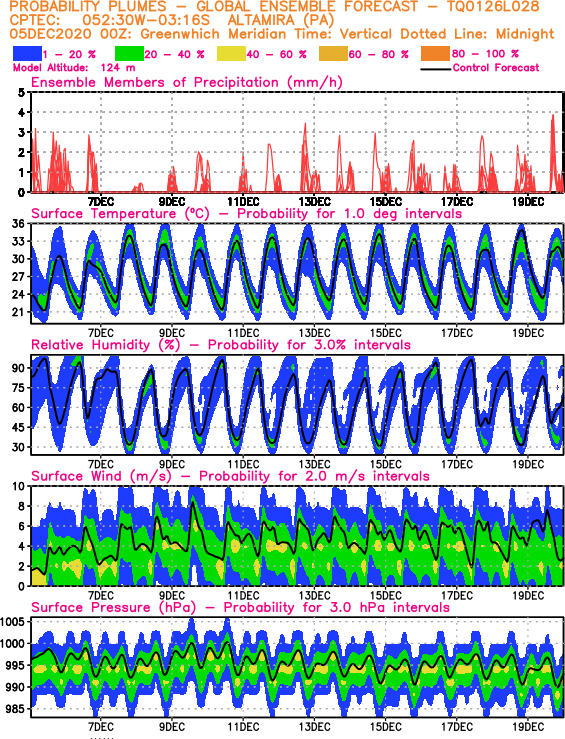Click the yellow 40 - 60 % legend swatch

coord(231,54)
